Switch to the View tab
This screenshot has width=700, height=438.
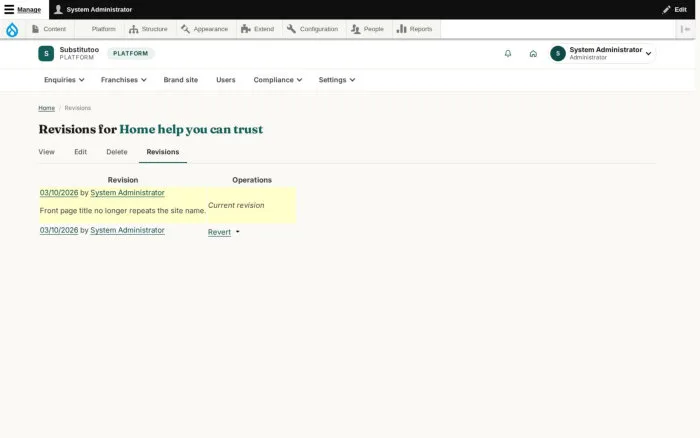(x=46, y=152)
